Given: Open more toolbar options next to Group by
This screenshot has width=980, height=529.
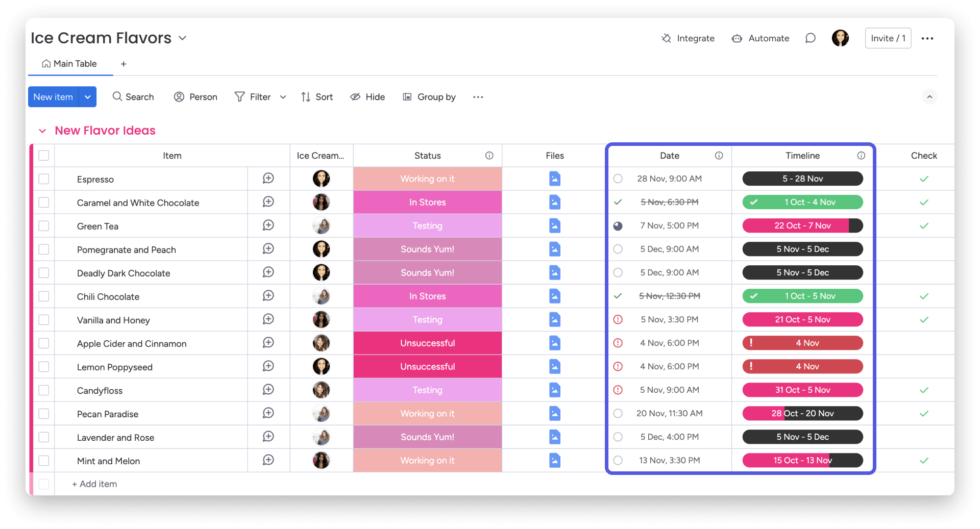Looking at the screenshot, I should (478, 97).
